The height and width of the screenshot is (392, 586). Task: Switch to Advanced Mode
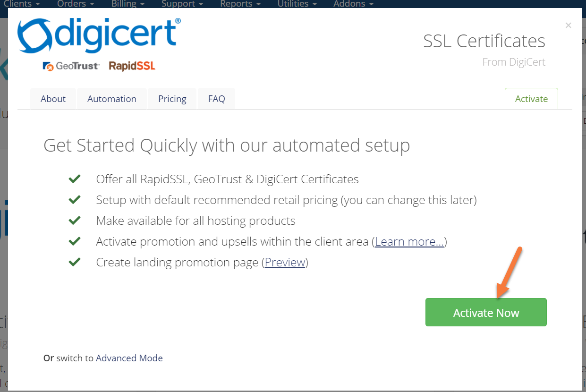(129, 358)
